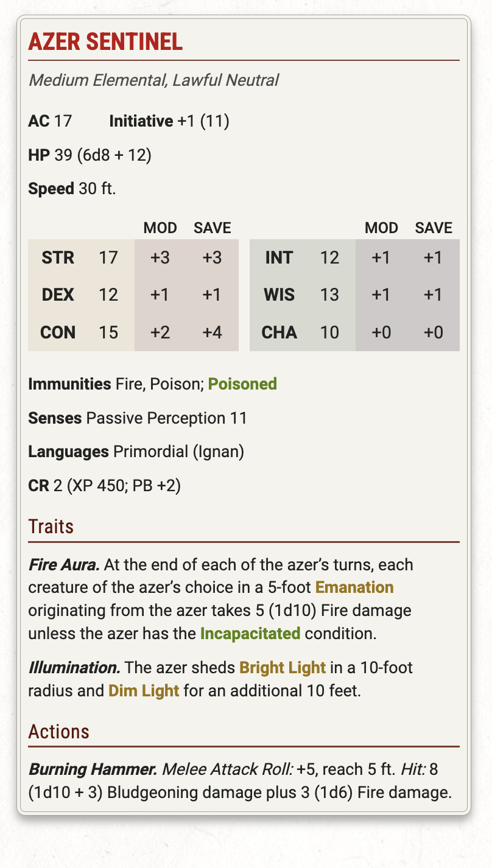Click the HP 39 (6d8 + 12) line
This screenshot has height=868, width=492.
(x=90, y=155)
